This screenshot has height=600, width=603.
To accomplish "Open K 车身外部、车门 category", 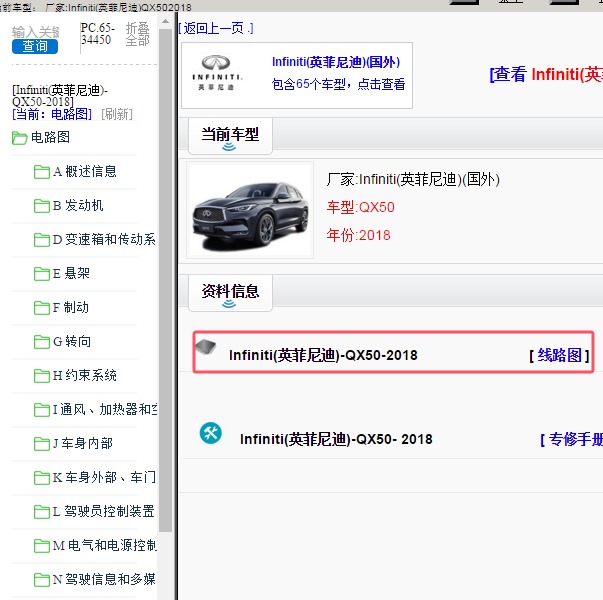I will tap(104, 477).
